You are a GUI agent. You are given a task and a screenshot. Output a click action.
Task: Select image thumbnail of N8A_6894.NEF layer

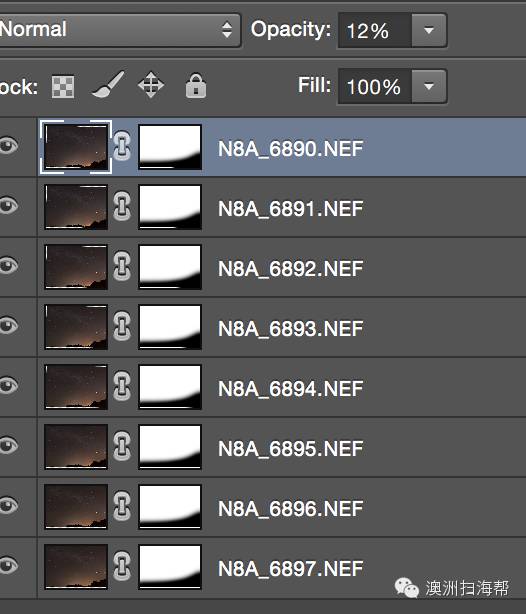(76, 387)
